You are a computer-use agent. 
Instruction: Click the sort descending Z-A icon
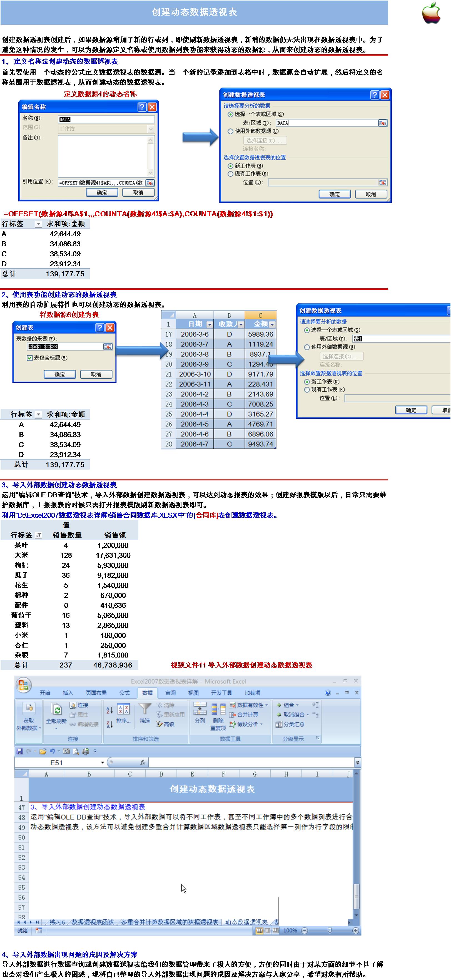point(109,724)
